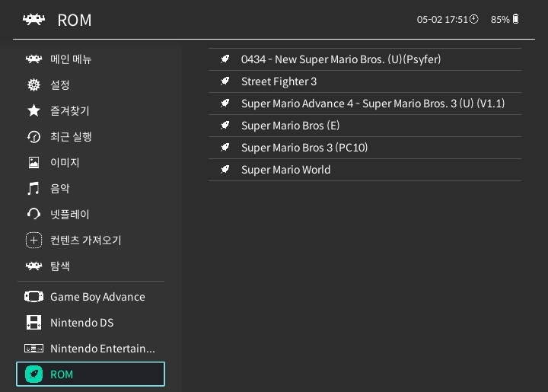Click the 85% battery level text
Viewport: 548px width, 392px height.
(x=500, y=19)
